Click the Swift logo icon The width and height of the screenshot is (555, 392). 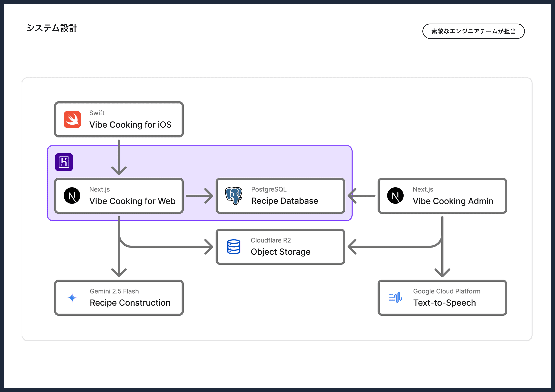(x=72, y=119)
